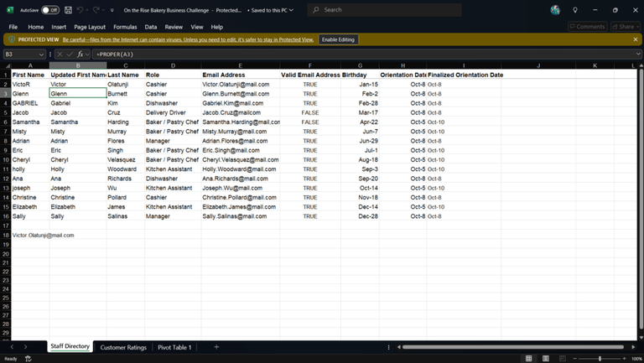
Task: Click the Search box in title bar
Action: pyautogui.click(x=384, y=10)
